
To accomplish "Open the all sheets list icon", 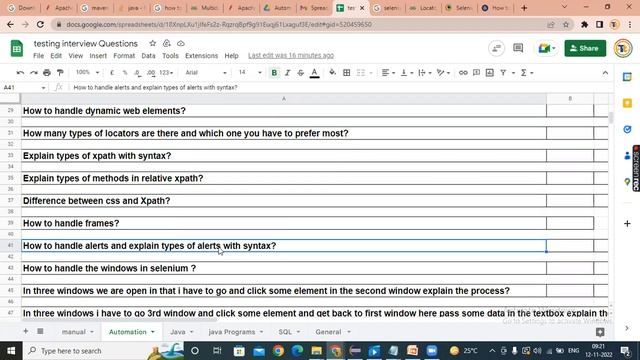I will (x=40, y=331).
